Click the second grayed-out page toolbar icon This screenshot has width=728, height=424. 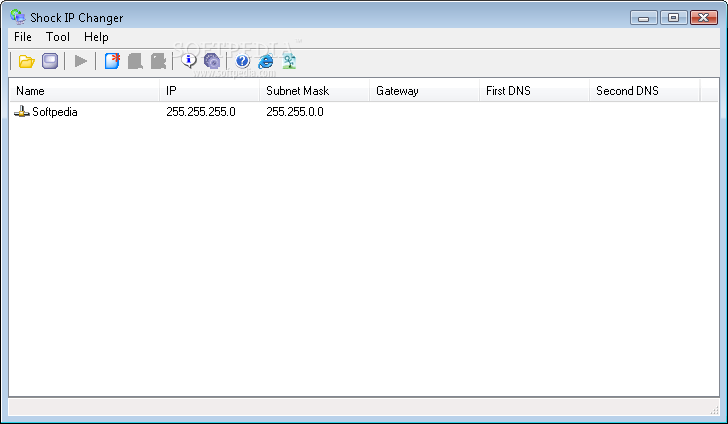coord(158,61)
